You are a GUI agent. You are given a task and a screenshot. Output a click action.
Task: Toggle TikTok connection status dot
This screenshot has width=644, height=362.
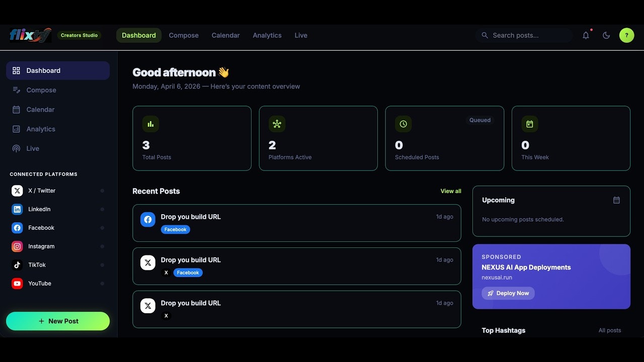[x=102, y=265]
